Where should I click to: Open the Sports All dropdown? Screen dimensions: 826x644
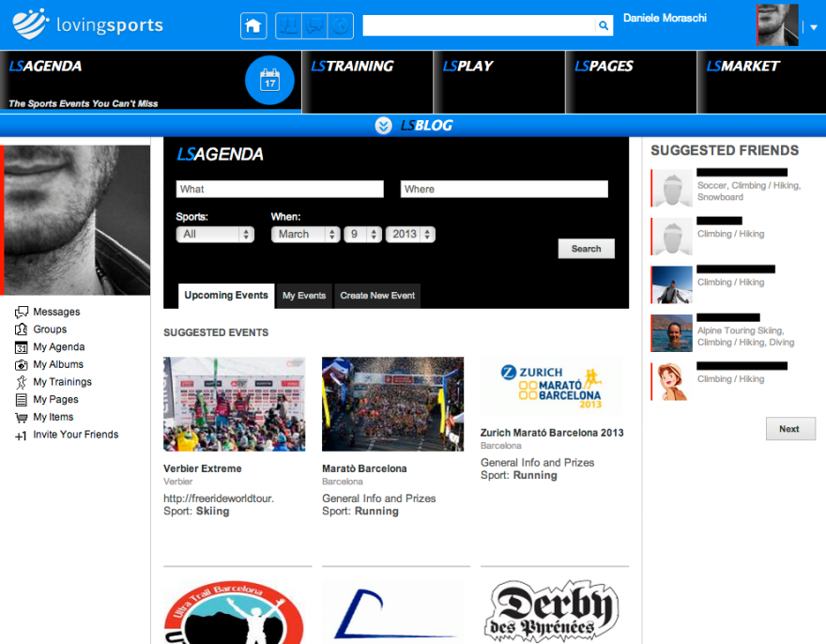[x=215, y=235]
